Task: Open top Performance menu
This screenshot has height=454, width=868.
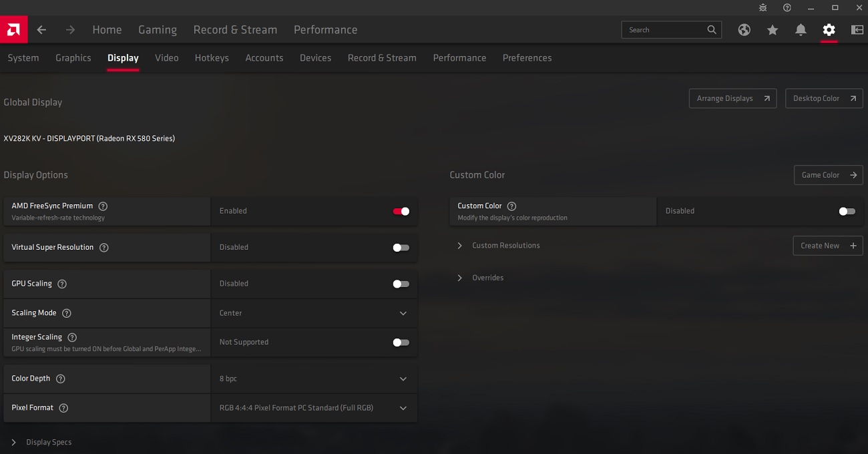Action: point(325,29)
